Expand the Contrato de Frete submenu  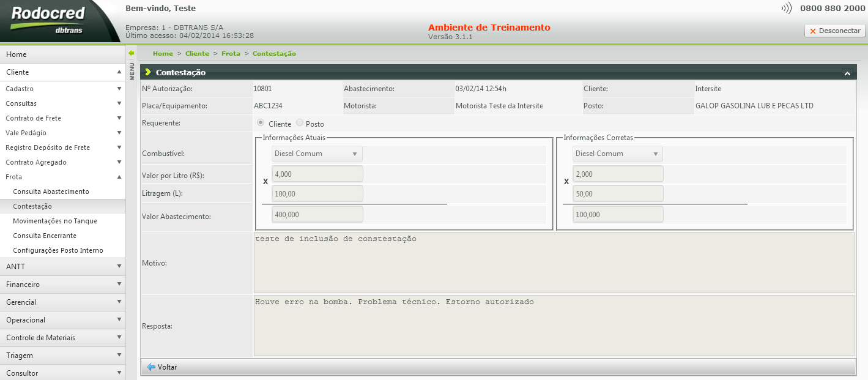[x=62, y=118]
